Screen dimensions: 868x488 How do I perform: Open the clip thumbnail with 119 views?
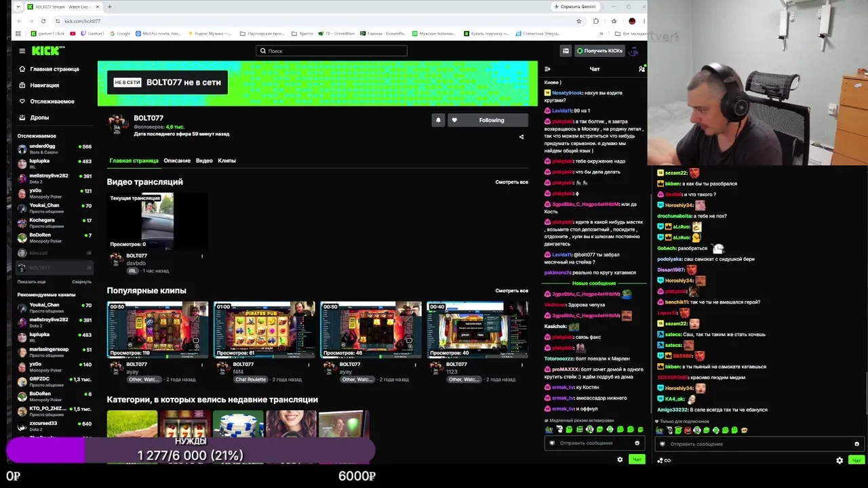coord(157,329)
